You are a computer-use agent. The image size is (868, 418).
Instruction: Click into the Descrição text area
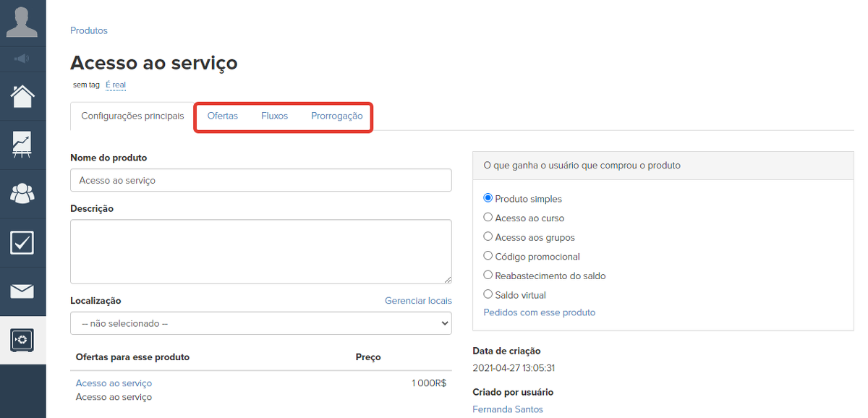point(260,252)
